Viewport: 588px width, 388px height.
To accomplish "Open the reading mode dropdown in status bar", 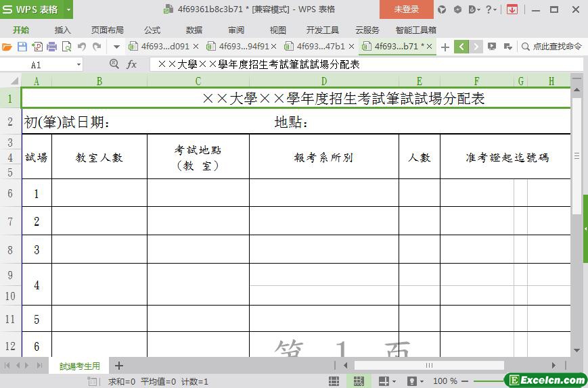I will [x=394, y=381].
